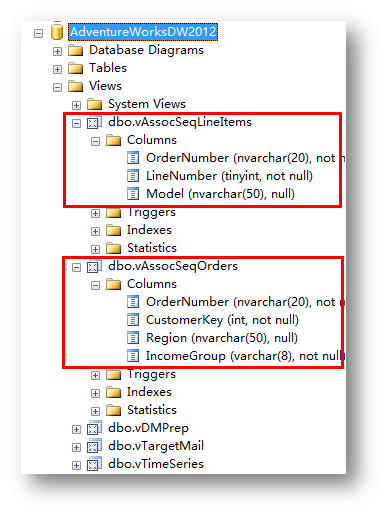Collapse the dbo.vAssocSeqOrders view node

[76, 267]
